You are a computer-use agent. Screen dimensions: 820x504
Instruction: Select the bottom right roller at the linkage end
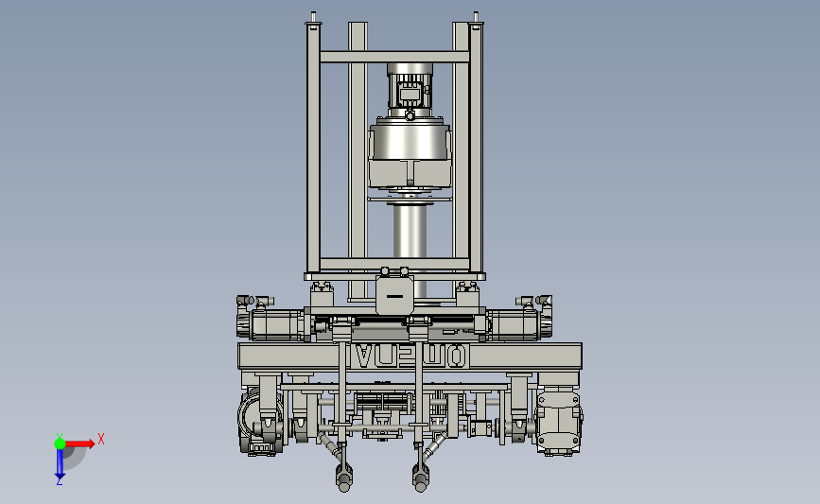[421, 478]
